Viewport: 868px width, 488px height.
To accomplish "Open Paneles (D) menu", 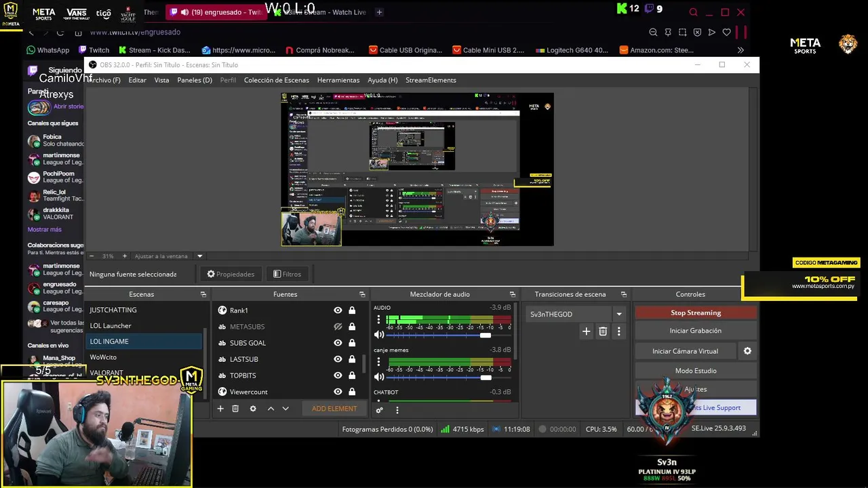I will tap(195, 80).
